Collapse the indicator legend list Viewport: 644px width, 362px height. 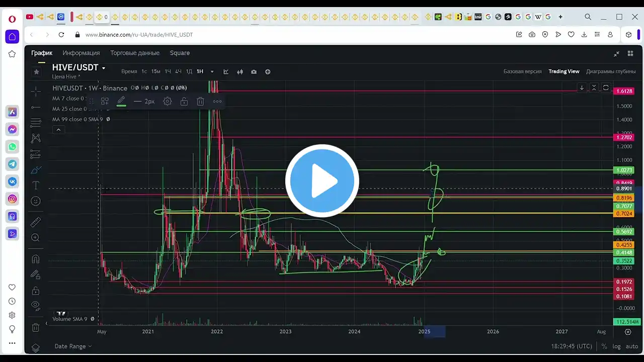58,130
